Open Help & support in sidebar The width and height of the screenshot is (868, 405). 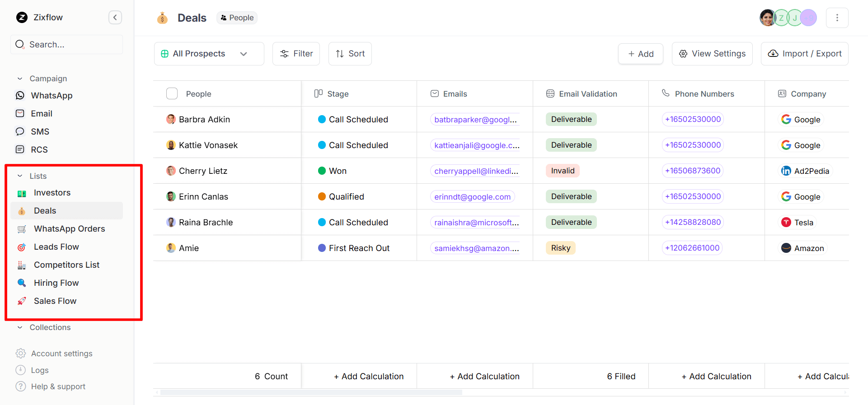[x=58, y=387]
